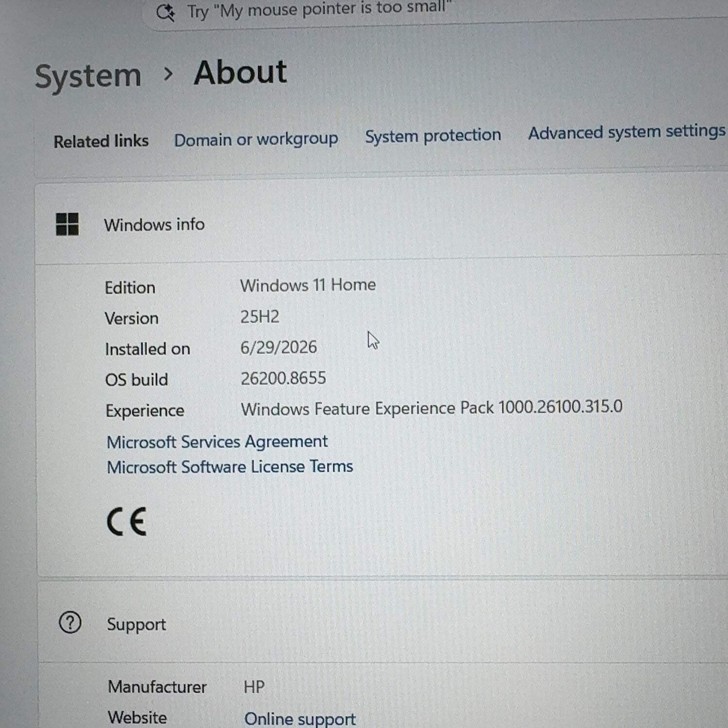Select the installed date 6/29/2026
The image size is (728, 728).
(x=279, y=347)
